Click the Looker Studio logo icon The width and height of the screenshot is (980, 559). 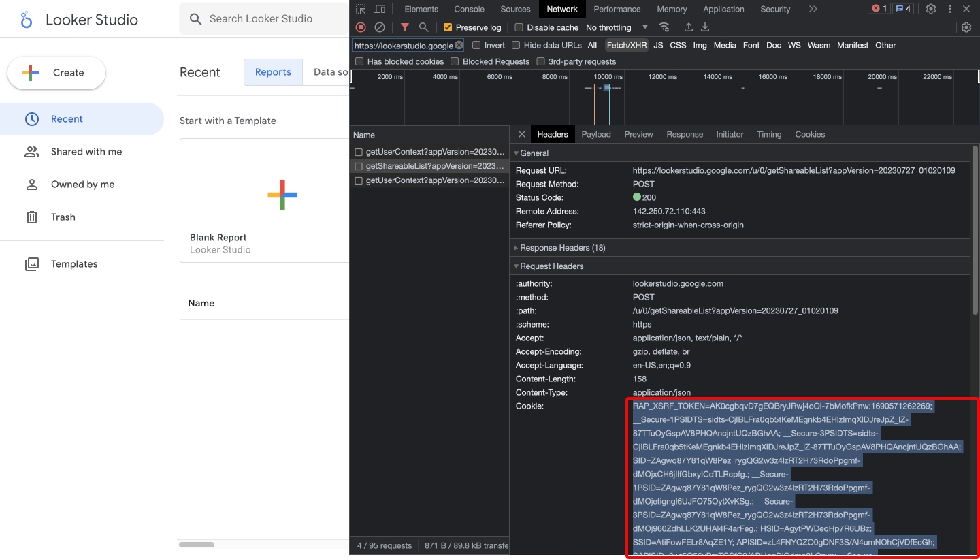click(x=27, y=20)
